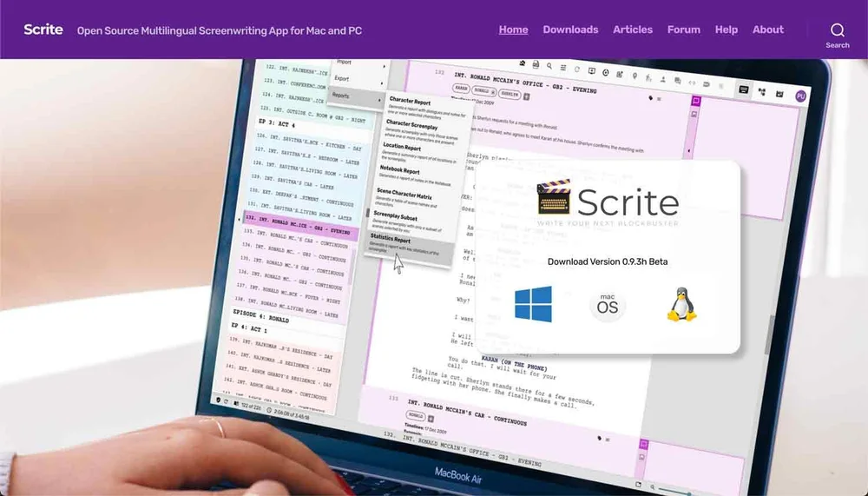Click the site tagline 'Open Source Multilingual Screenwriting App'

pos(220,30)
